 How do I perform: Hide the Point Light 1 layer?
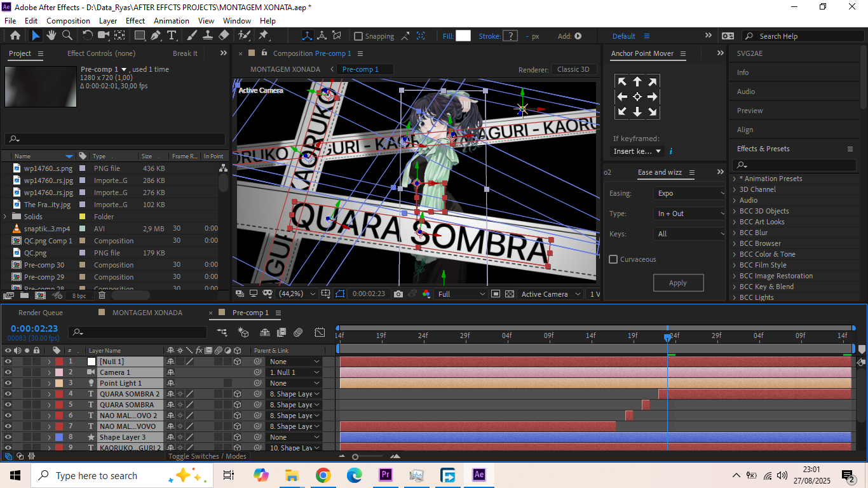[x=8, y=383]
